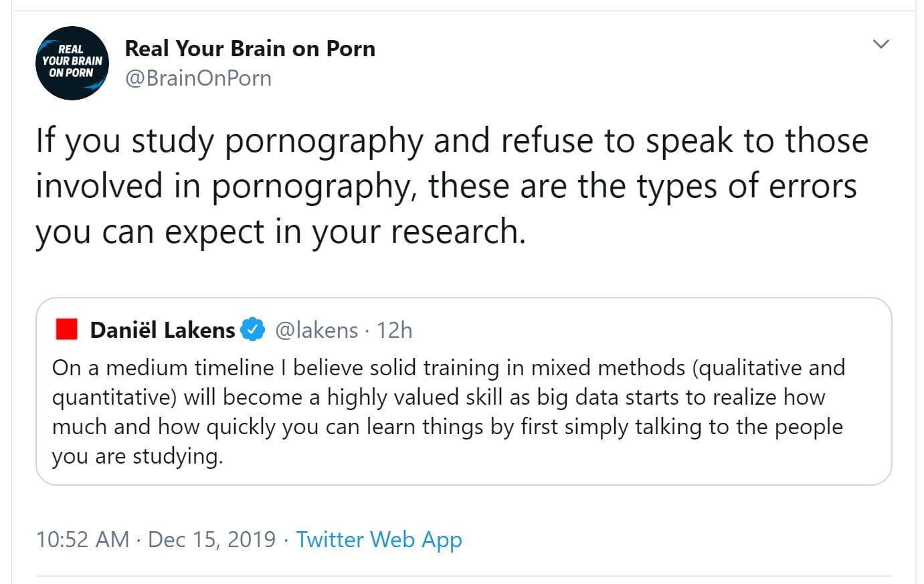Click quoted line starting "much and how quickly"

coord(447,427)
